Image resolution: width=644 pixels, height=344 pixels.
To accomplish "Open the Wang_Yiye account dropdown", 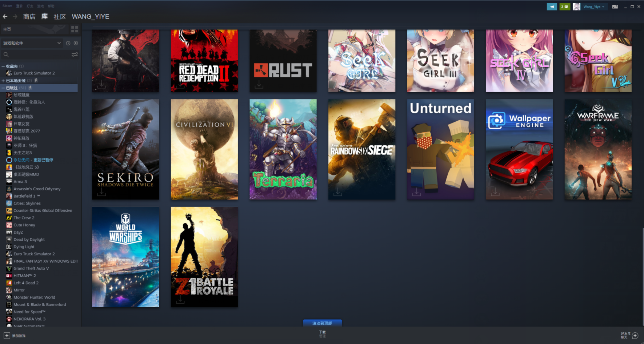I will 594,7.
